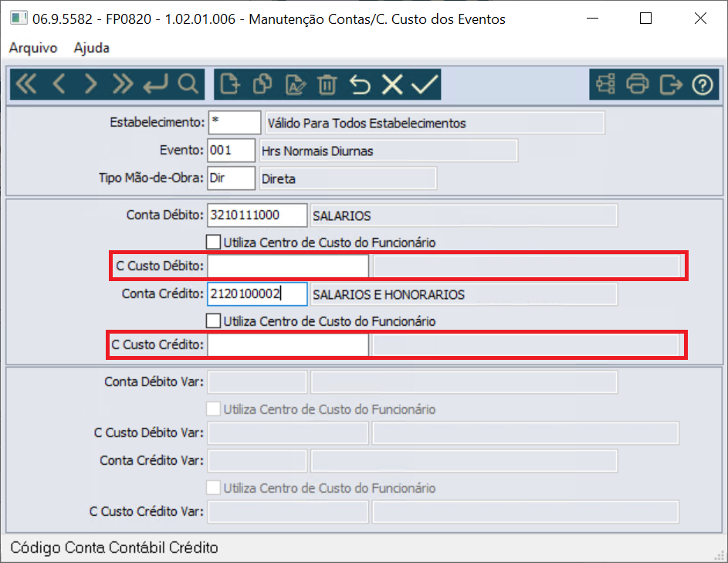Close the FP0820 window
Image resolution: width=728 pixels, height=563 pixels.
pyautogui.click(x=701, y=19)
